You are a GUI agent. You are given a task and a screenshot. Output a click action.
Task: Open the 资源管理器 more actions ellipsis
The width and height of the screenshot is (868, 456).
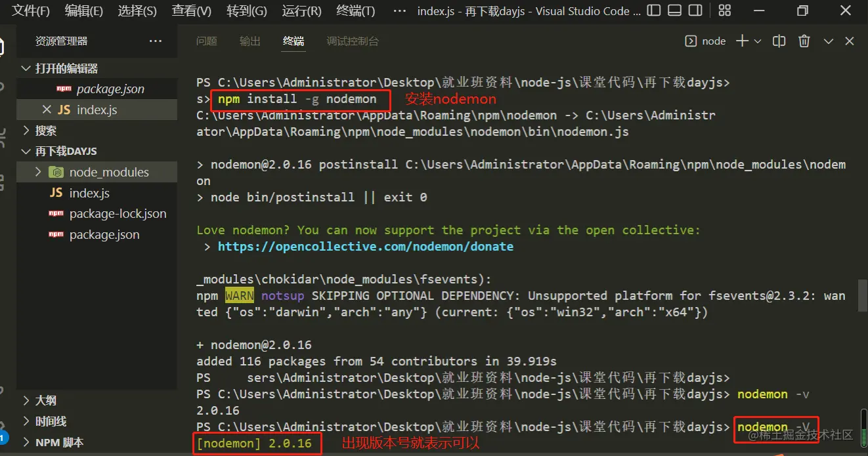tap(156, 41)
